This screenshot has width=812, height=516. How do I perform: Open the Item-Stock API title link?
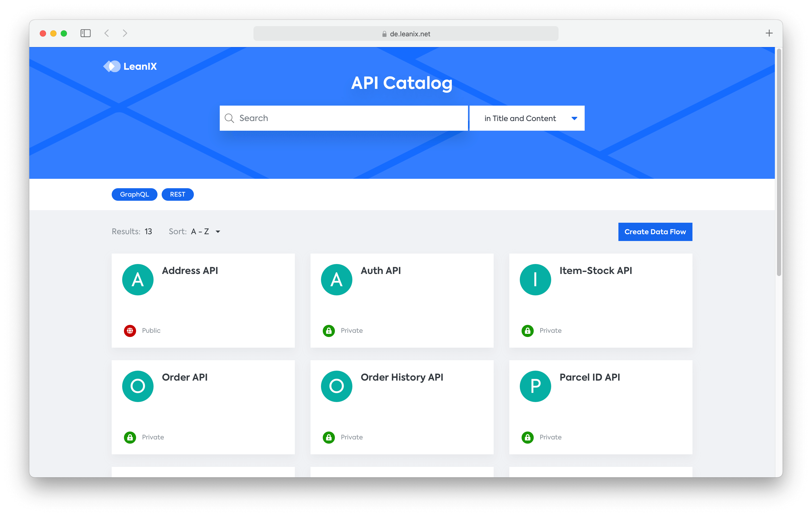click(x=595, y=271)
